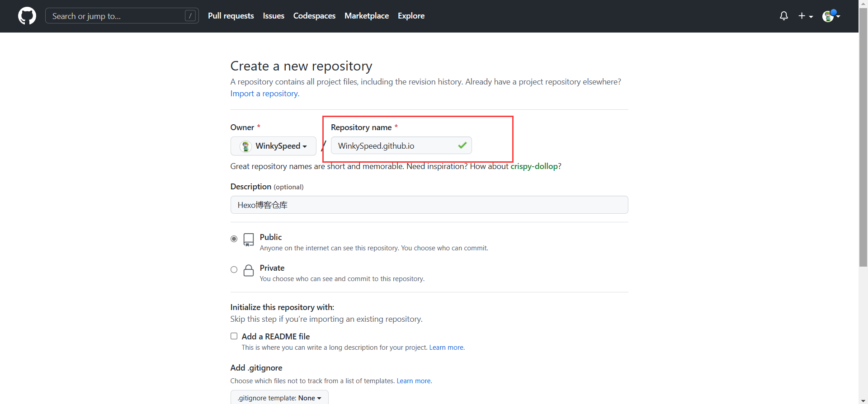
Task: Click the 'Public' option label
Action: (271, 237)
